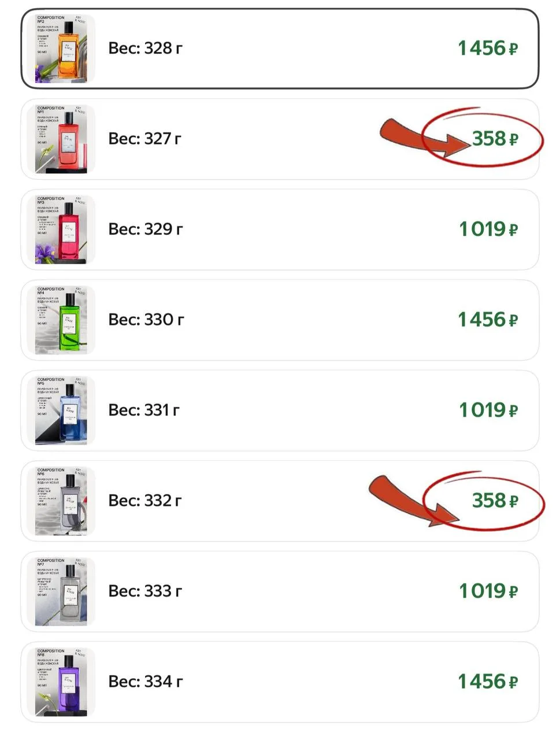Select the green Composition №4 bottle thumbnail
Screen dimensions: 560x740
click(61, 320)
